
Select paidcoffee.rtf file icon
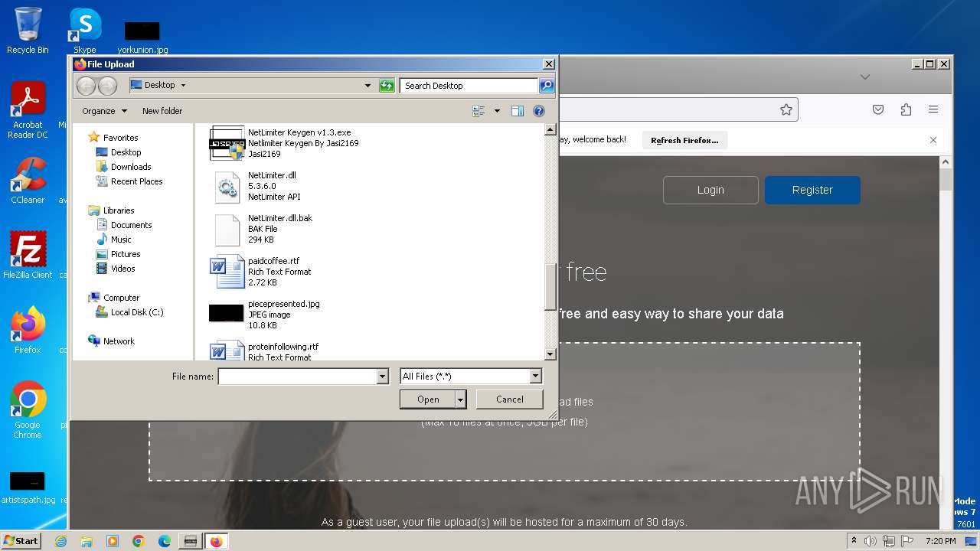227,272
